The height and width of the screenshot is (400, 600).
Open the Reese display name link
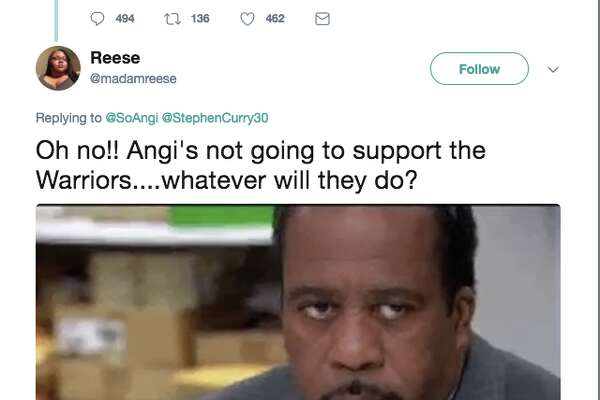pos(115,58)
